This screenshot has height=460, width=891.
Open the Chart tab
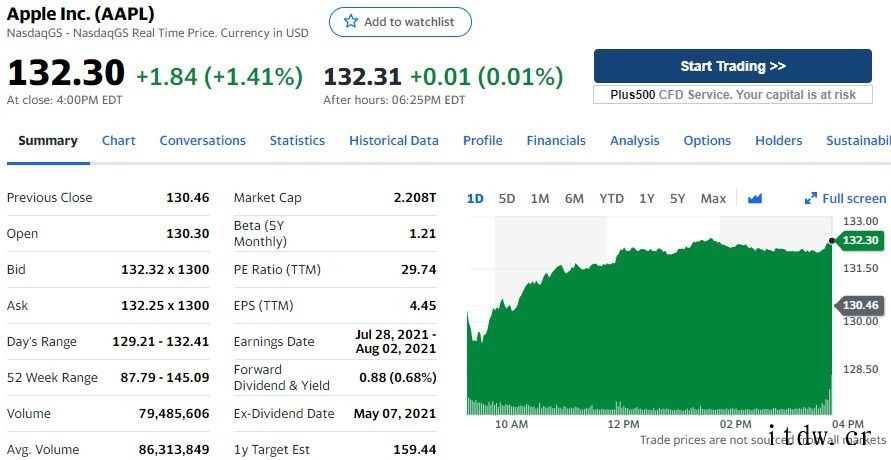(x=119, y=141)
